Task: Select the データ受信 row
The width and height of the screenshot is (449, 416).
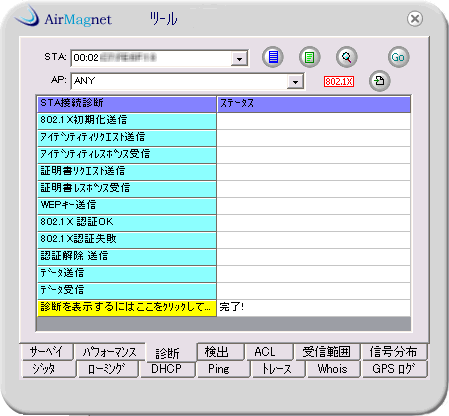Action: 127,291
